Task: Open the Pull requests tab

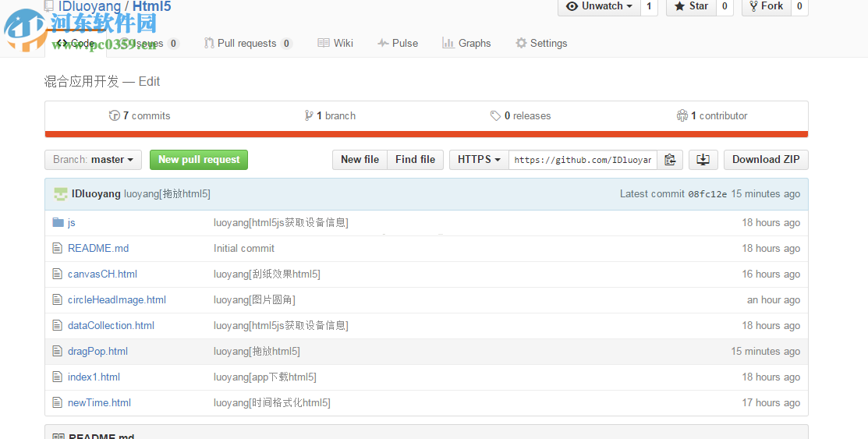Action: pyautogui.click(x=247, y=43)
